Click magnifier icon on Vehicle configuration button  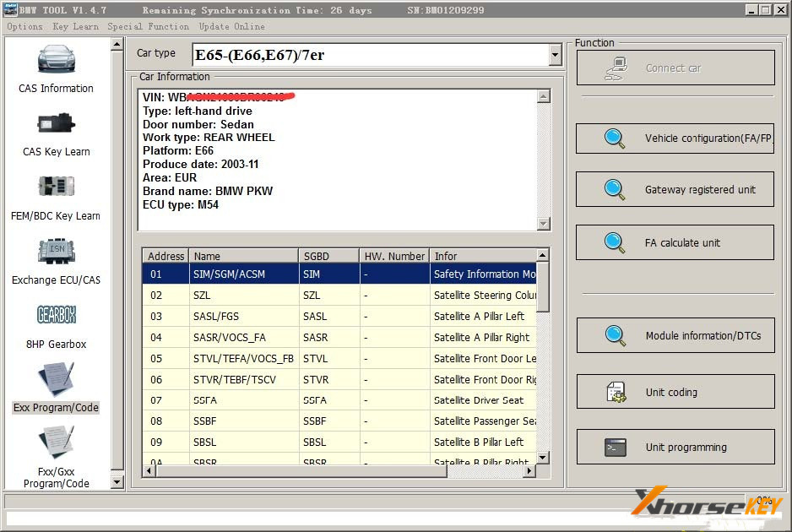coord(614,138)
